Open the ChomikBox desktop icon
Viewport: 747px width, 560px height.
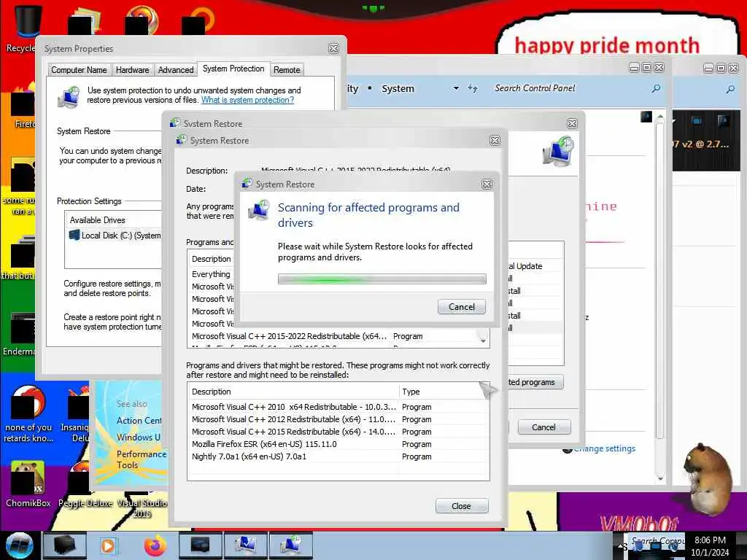pos(28,484)
